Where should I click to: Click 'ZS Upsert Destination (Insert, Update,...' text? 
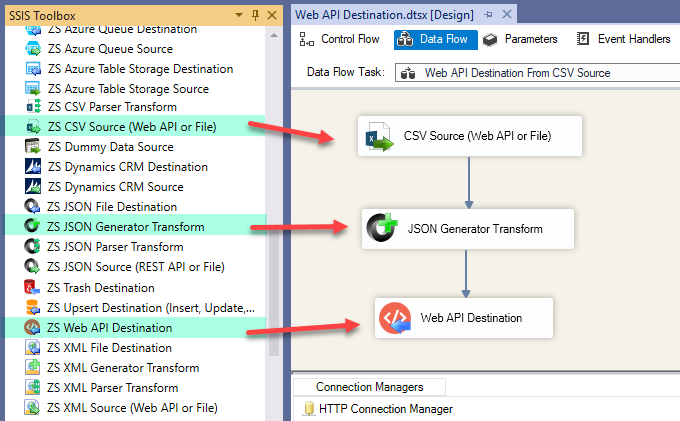[x=151, y=307]
